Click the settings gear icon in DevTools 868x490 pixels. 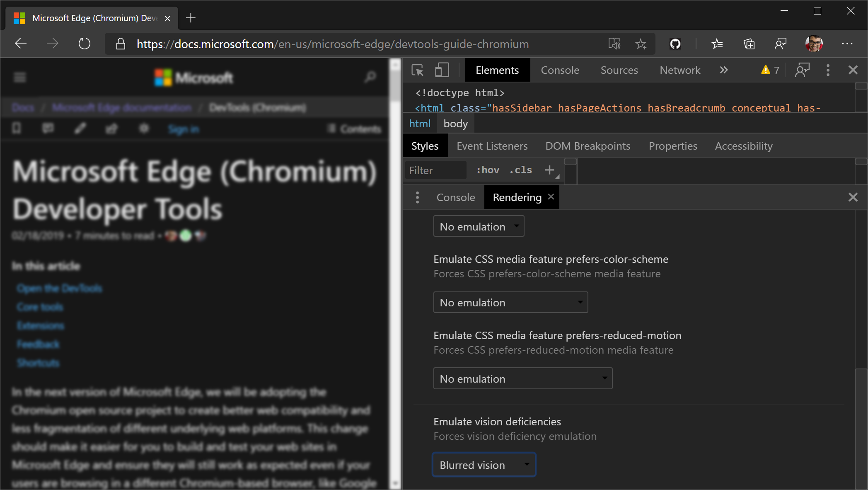point(827,70)
